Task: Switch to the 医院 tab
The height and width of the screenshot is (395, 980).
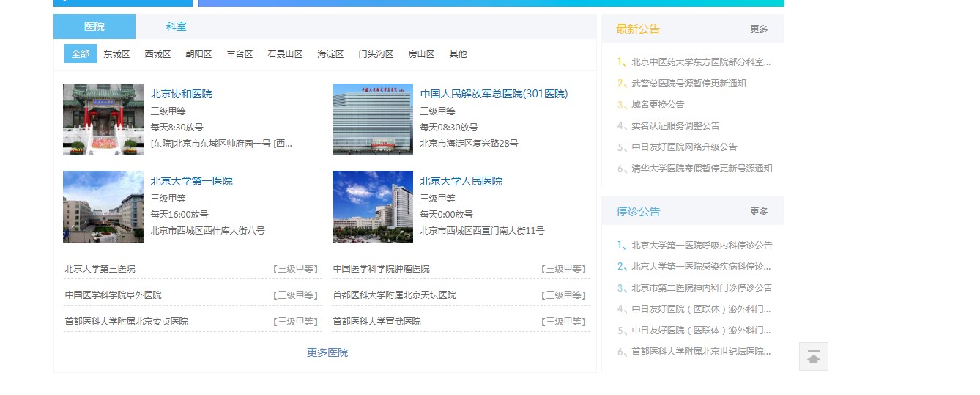Action: click(94, 26)
